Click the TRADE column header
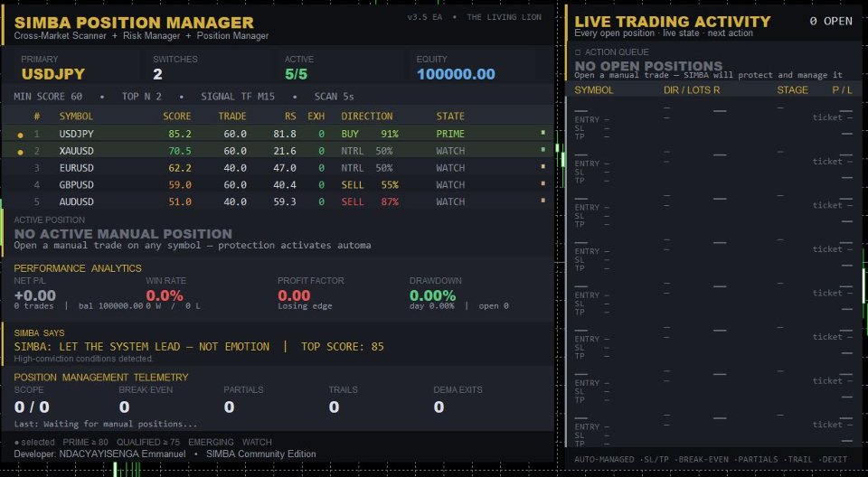Viewport: 868px width, 477px height. [232, 117]
